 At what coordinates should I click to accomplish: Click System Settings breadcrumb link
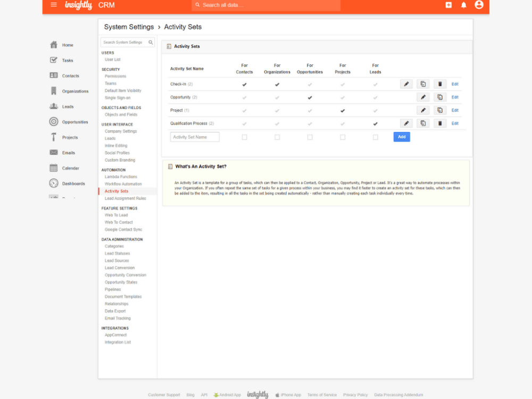point(129,27)
